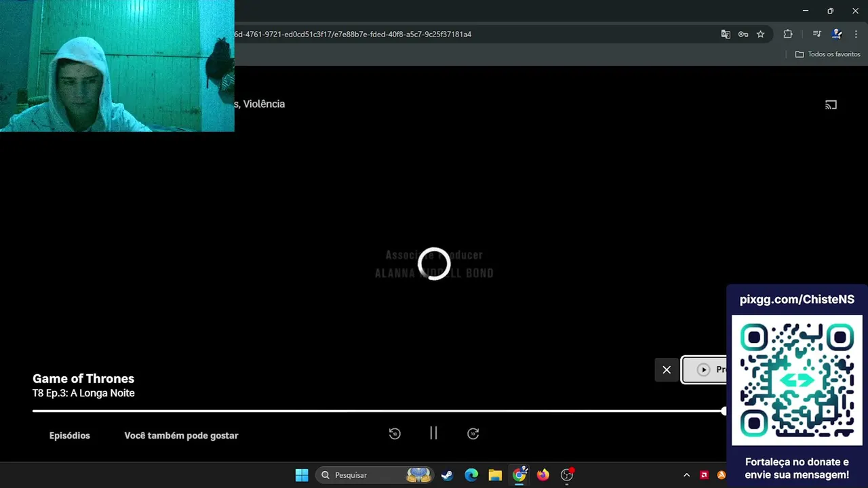Screen dimensions: 868x488
Task: Cast the video to another device
Action: 831,105
